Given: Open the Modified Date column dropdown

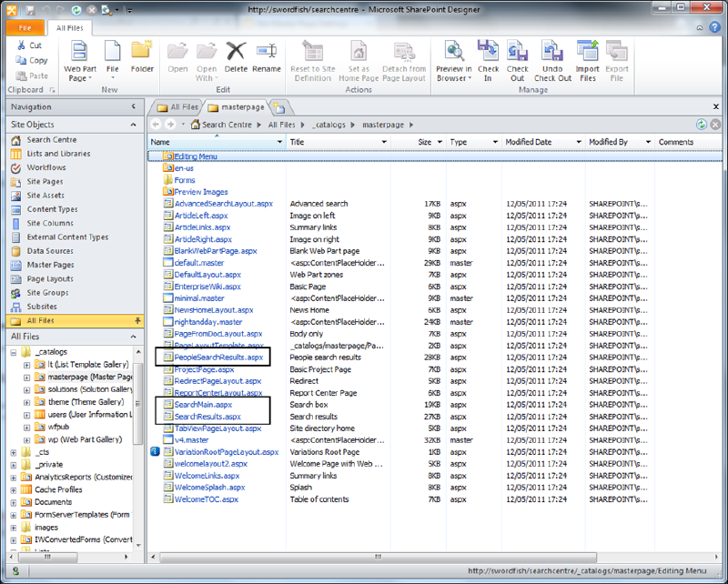Looking at the screenshot, I should pyautogui.click(x=579, y=142).
